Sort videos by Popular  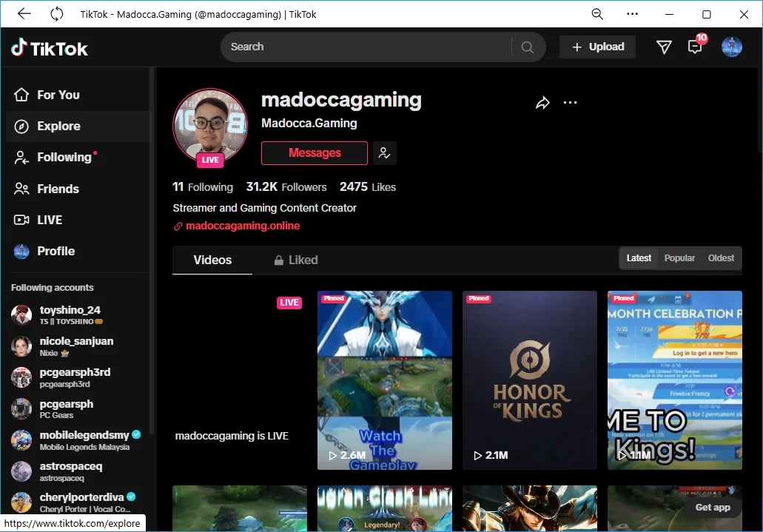point(679,258)
